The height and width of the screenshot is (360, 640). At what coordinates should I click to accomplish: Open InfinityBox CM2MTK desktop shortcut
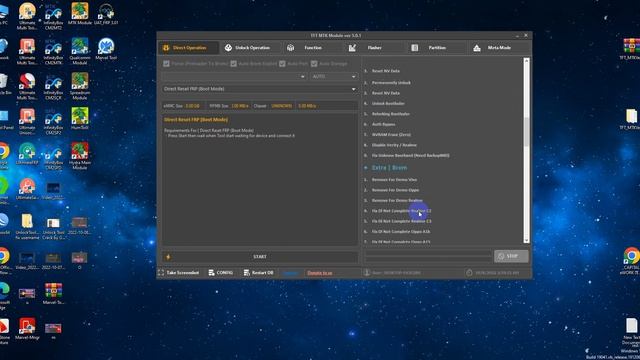coord(53,52)
